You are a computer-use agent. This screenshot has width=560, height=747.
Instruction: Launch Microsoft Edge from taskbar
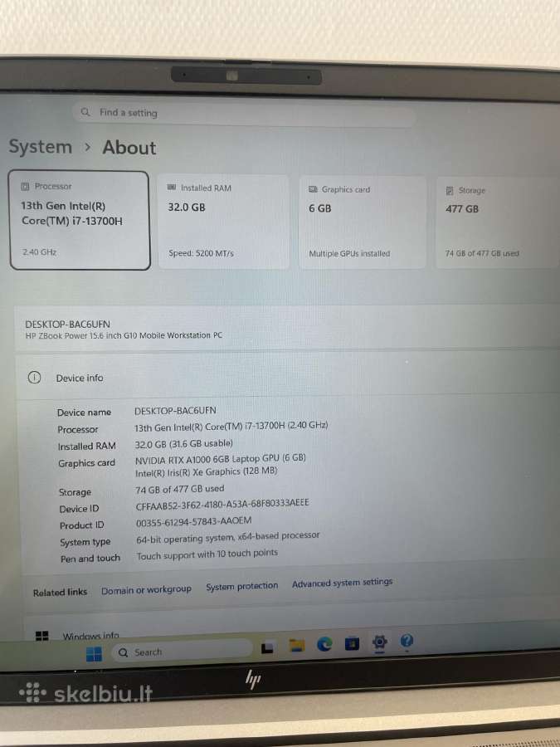(324, 644)
